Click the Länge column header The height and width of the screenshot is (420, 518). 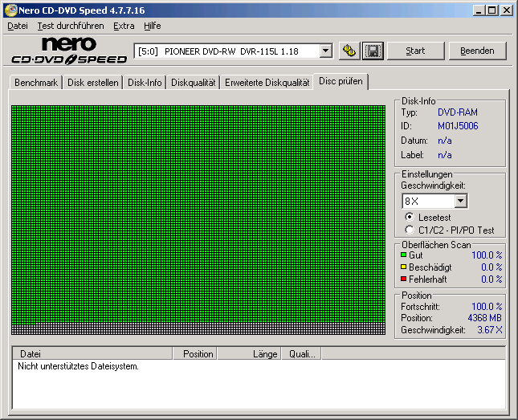click(249, 354)
